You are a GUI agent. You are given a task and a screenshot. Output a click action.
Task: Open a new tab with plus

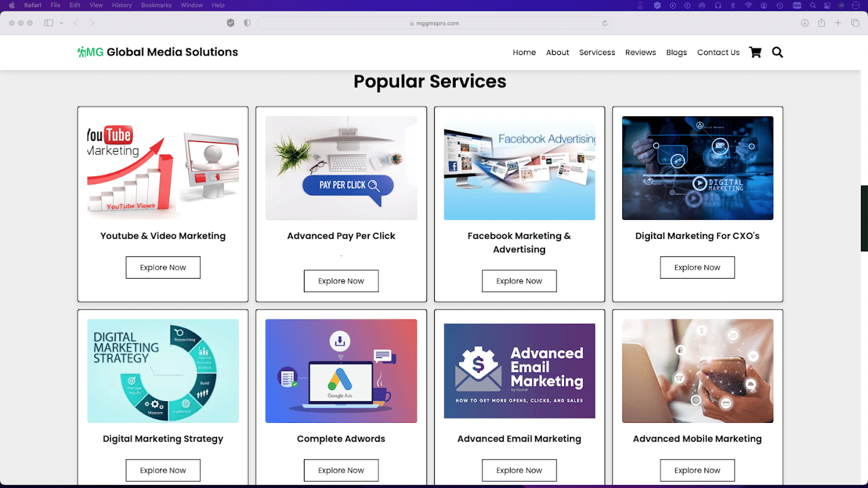[x=838, y=23]
